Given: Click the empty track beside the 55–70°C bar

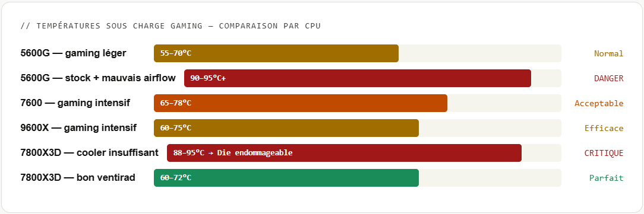Looking at the screenshot, I should [x=479, y=53].
